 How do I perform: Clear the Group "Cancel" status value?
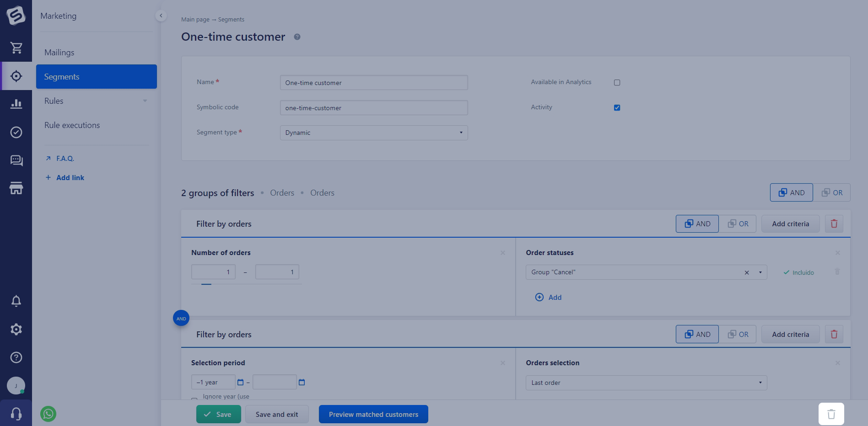(x=747, y=272)
